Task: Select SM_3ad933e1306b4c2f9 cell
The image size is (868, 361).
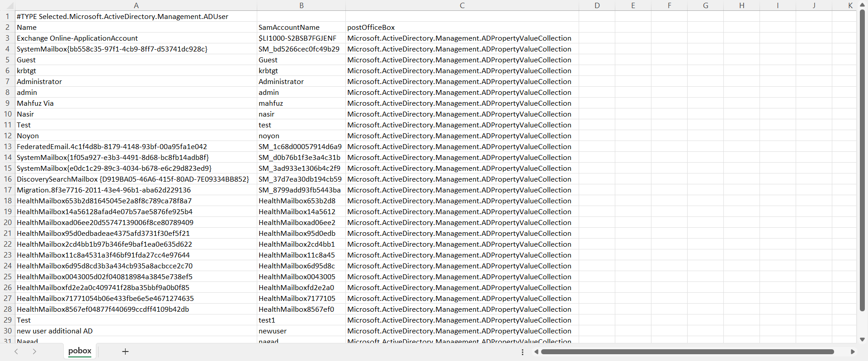Action: [x=301, y=168]
